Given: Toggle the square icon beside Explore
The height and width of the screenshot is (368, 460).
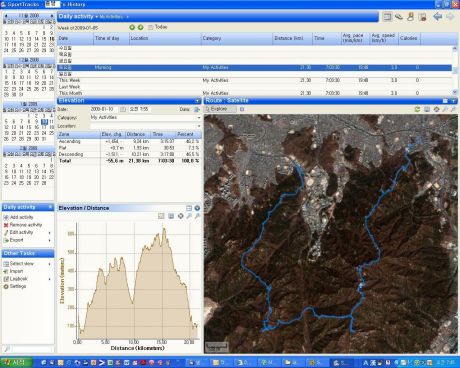Looking at the screenshot, I should (242, 109).
